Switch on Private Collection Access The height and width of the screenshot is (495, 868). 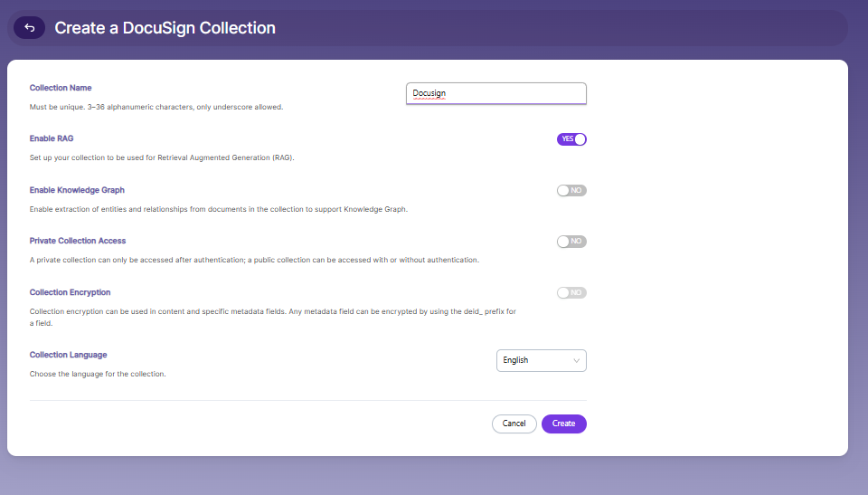click(571, 242)
